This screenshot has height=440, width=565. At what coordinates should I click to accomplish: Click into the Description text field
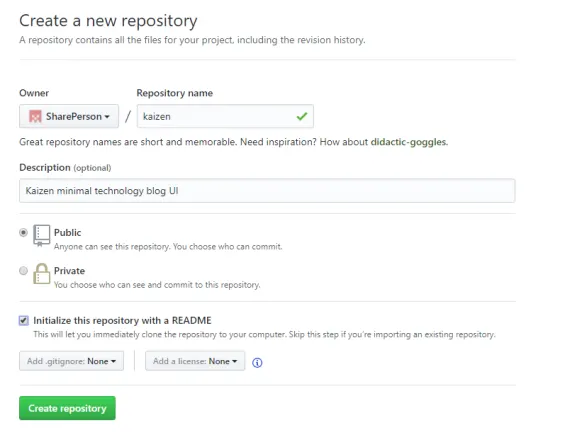pos(267,191)
